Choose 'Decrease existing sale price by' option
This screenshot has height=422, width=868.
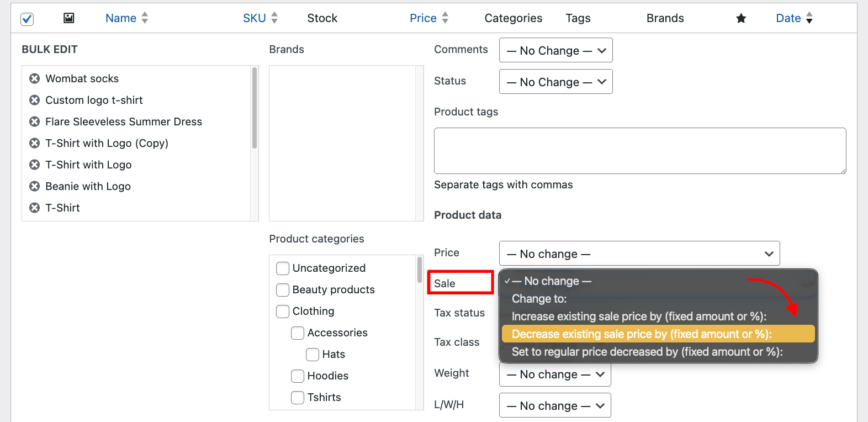[658, 334]
